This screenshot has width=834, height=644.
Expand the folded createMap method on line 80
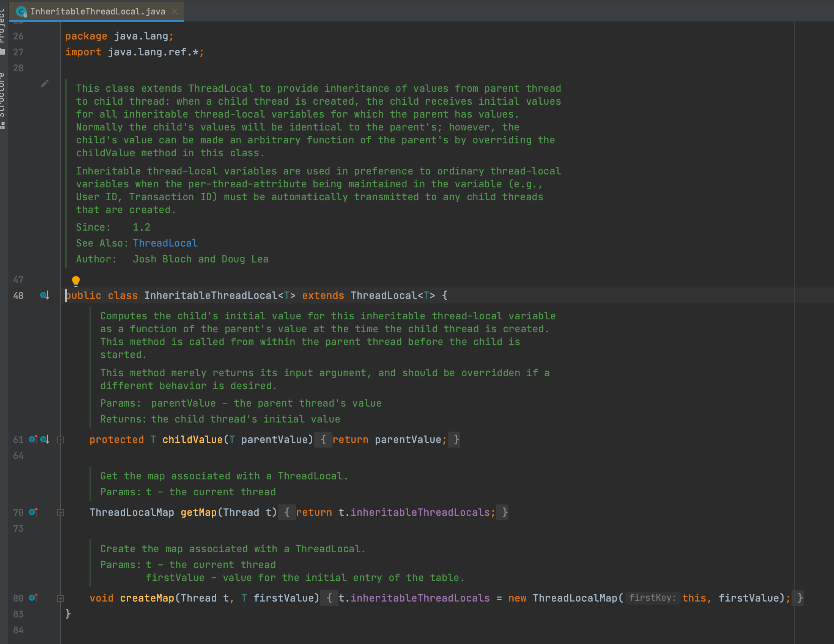pyautogui.click(x=61, y=598)
